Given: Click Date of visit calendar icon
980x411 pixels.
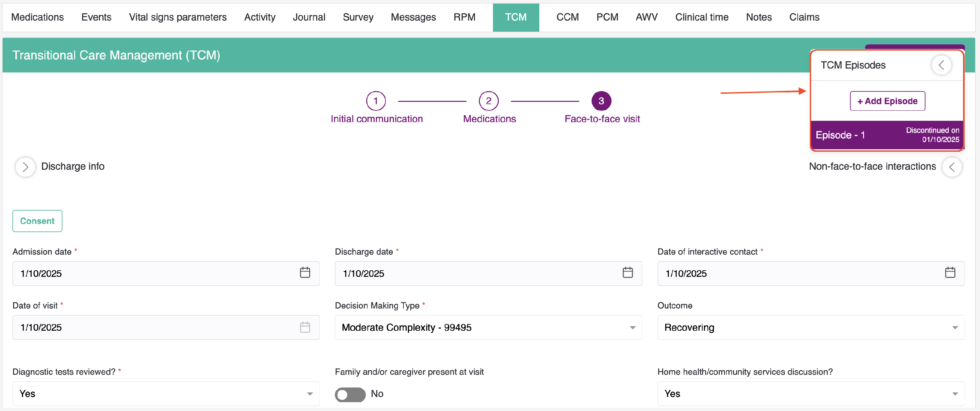Looking at the screenshot, I should click(x=305, y=327).
